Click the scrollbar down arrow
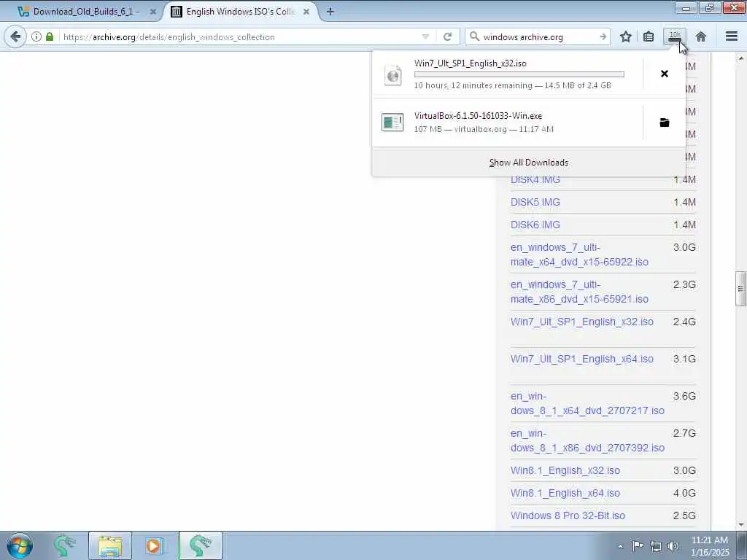This screenshot has width=747, height=560. coord(740,525)
